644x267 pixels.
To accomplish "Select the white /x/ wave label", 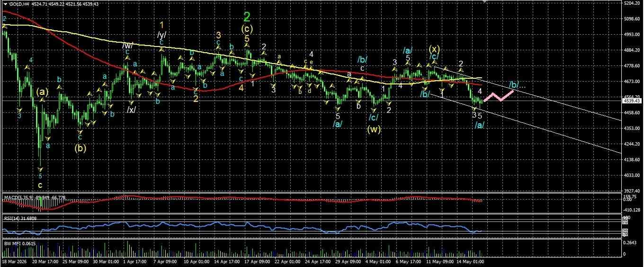I will [131, 110].
